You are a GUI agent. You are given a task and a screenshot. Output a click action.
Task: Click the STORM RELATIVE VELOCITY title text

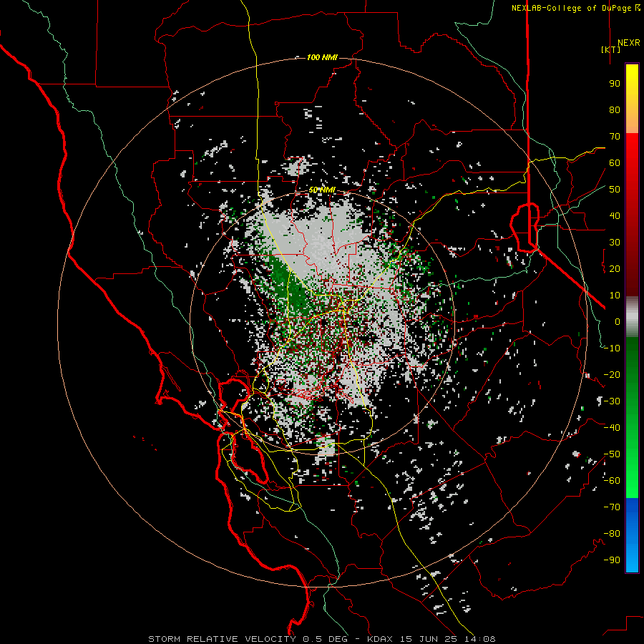click(223, 639)
